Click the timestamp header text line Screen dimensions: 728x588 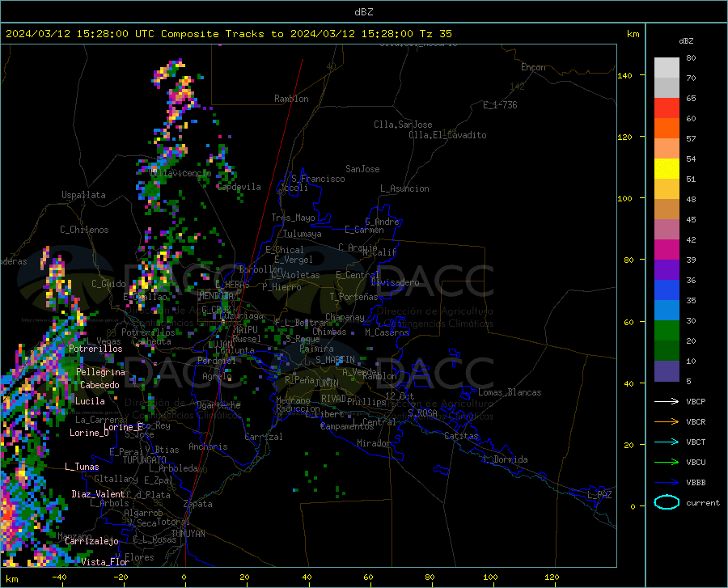[228, 34]
